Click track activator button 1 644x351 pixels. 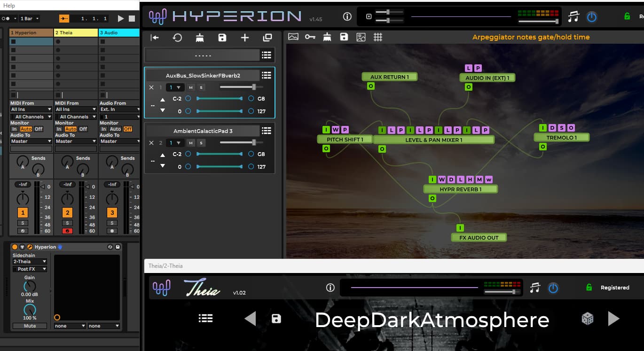tap(23, 212)
